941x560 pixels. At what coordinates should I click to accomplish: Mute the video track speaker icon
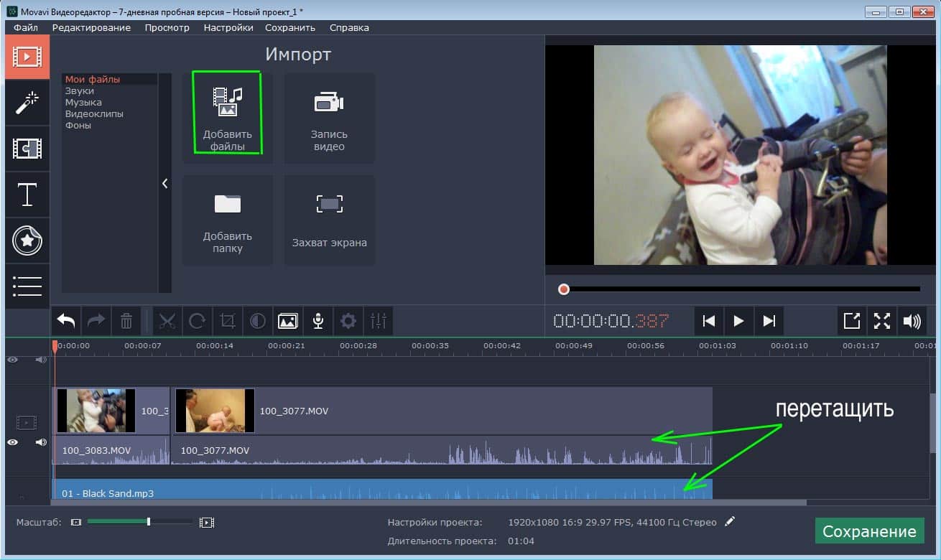click(41, 442)
